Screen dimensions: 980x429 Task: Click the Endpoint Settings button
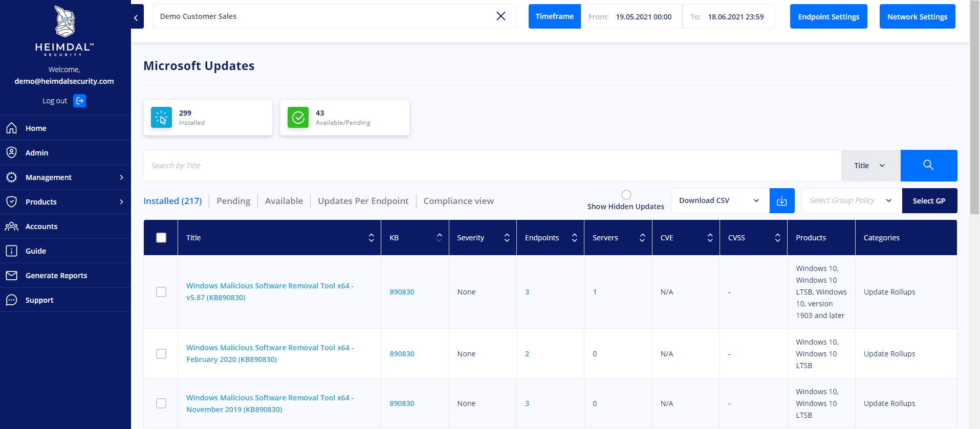(829, 16)
